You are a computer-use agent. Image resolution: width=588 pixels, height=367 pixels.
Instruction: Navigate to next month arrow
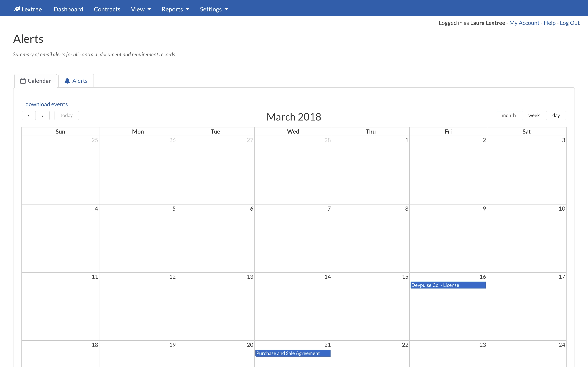click(x=42, y=115)
